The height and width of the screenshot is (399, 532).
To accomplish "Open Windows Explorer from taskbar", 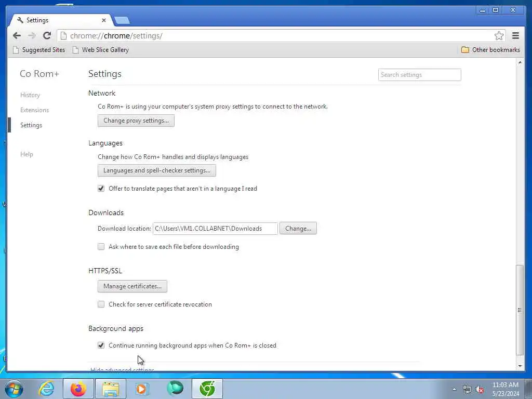I will click(x=111, y=389).
